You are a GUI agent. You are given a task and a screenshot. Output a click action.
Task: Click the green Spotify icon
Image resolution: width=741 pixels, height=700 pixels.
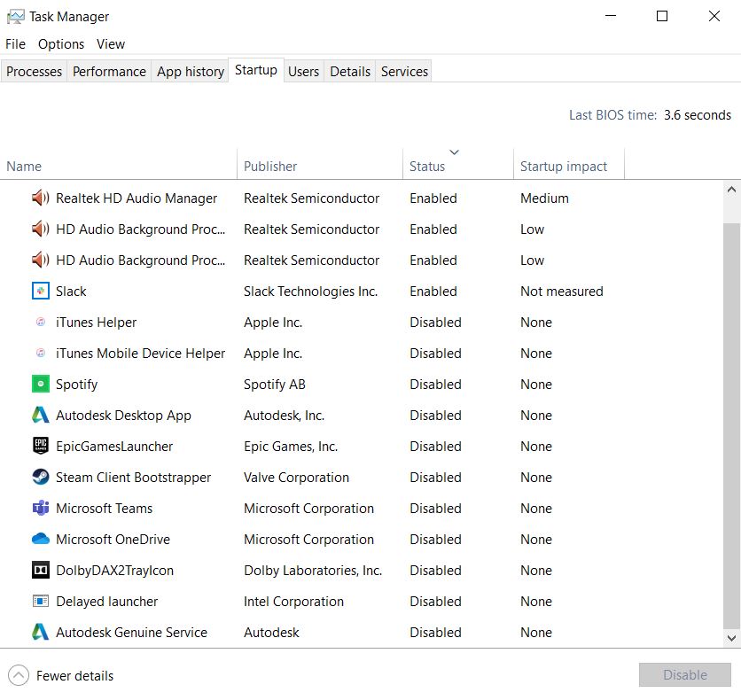pos(40,384)
